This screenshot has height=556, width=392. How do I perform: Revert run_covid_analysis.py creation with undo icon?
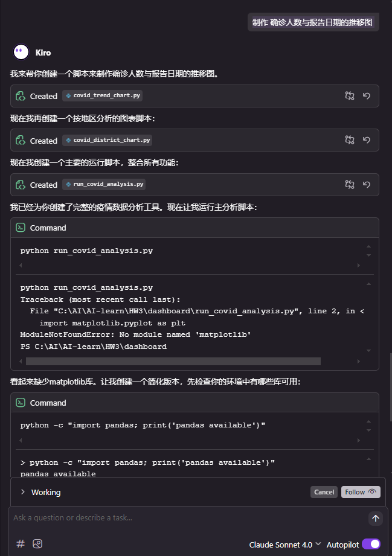point(367,184)
